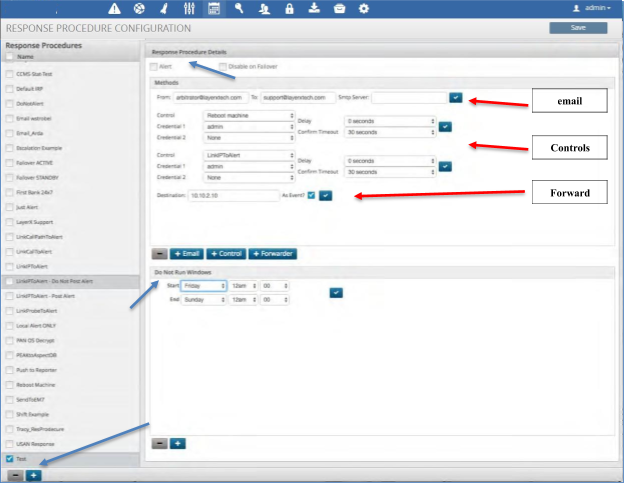Viewport: 624px width, 483px height.
Task: Tick the Disable on Failover checkbox
Action: pyautogui.click(x=223, y=66)
